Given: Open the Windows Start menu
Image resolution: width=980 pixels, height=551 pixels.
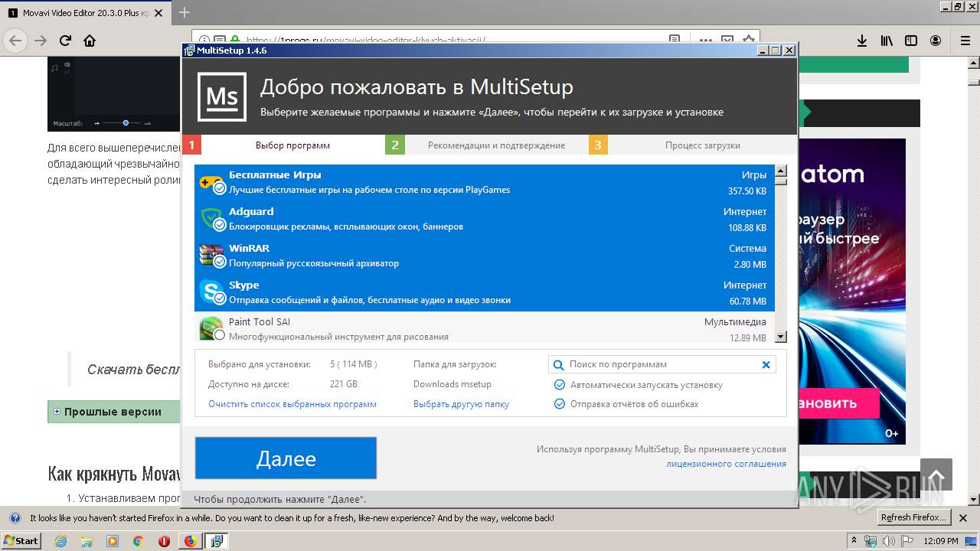Looking at the screenshot, I should (21, 540).
